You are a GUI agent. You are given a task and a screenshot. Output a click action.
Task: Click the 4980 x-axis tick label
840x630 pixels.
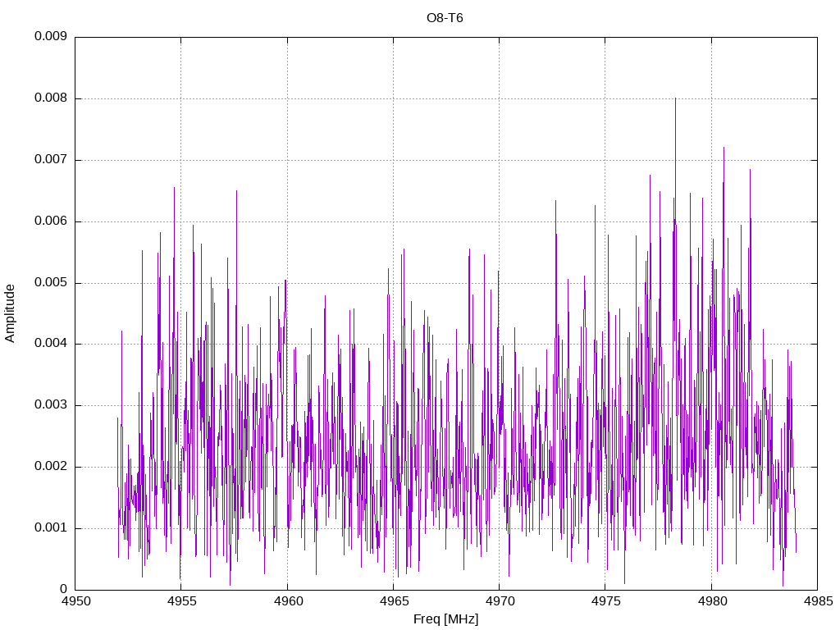click(x=712, y=601)
